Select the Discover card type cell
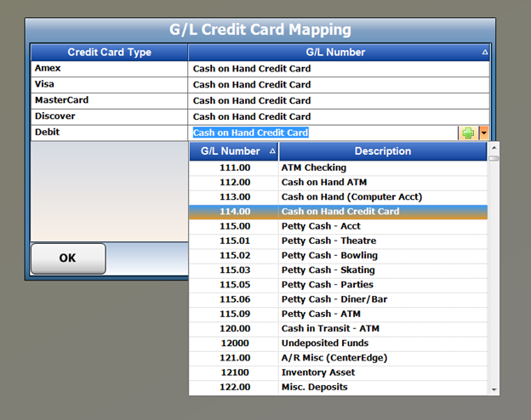 pos(110,116)
